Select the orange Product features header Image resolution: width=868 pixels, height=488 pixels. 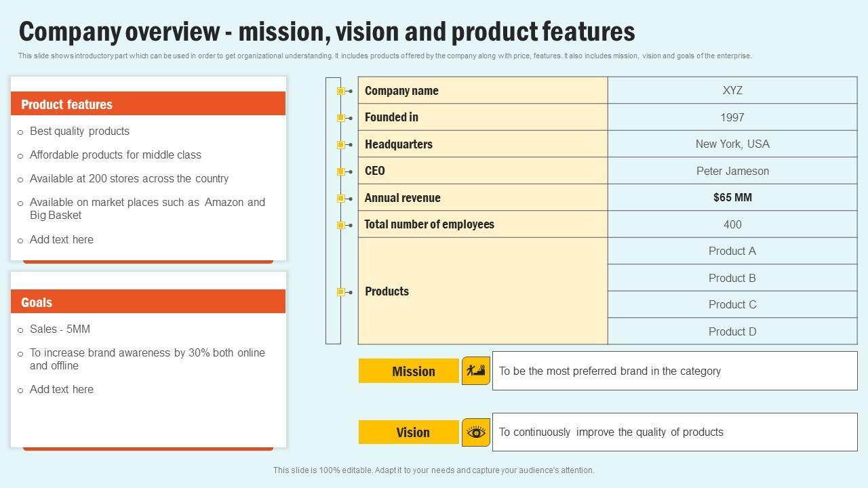pyautogui.click(x=148, y=104)
